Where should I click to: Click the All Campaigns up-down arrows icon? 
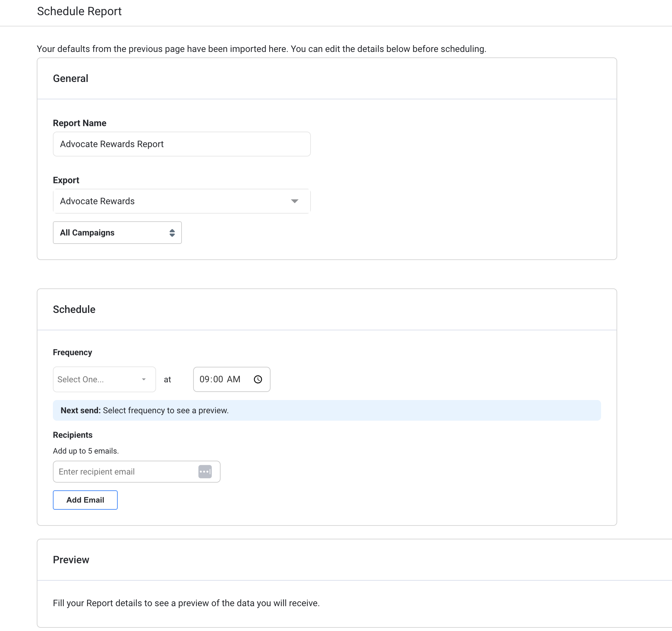click(x=172, y=233)
